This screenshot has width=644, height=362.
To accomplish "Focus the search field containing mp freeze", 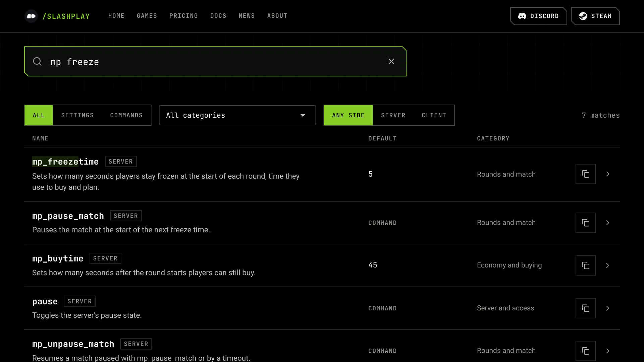I will coord(215,61).
